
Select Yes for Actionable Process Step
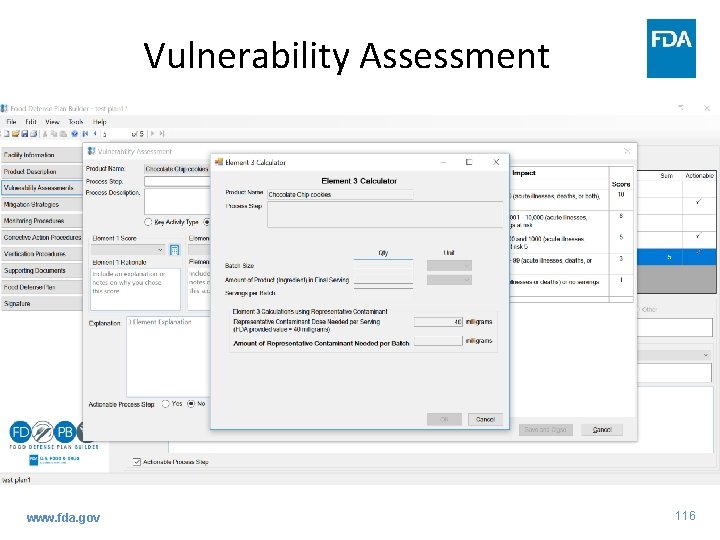(x=166, y=404)
